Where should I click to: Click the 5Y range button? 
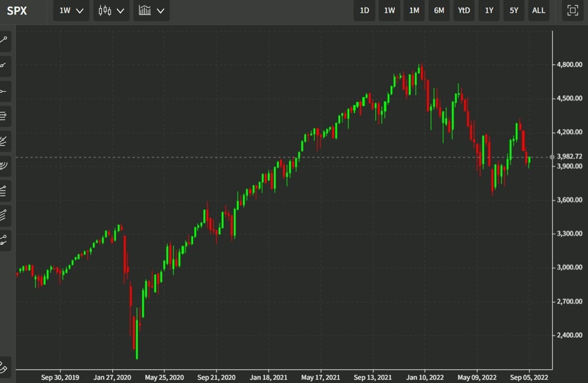(x=513, y=10)
